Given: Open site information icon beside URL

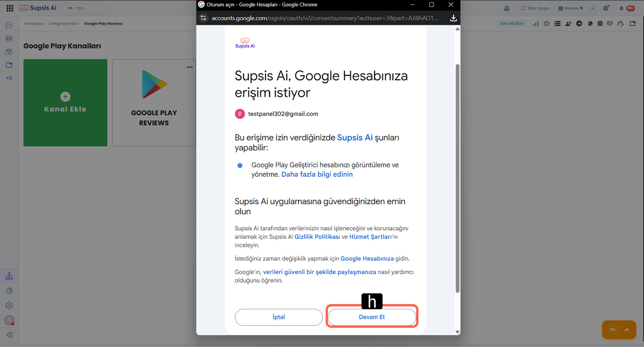Looking at the screenshot, I should pos(203,18).
